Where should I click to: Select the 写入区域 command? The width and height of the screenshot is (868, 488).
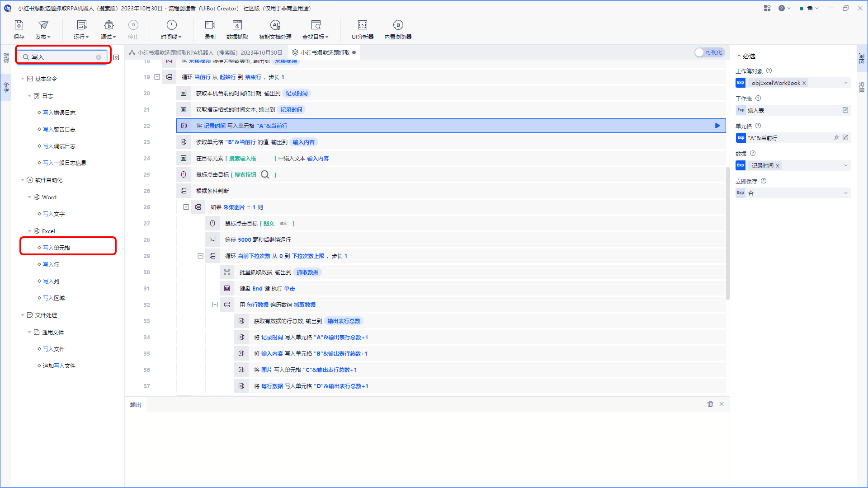coord(54,298)
